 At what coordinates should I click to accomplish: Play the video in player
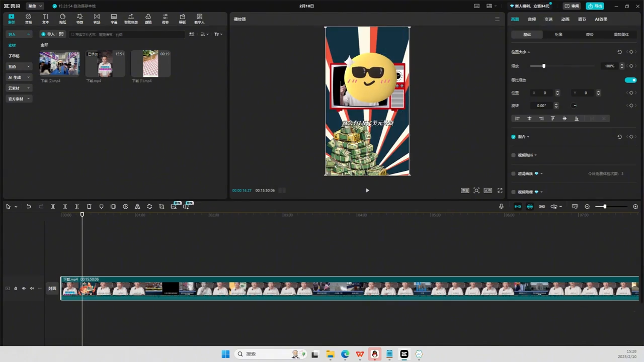coord(367,191)
